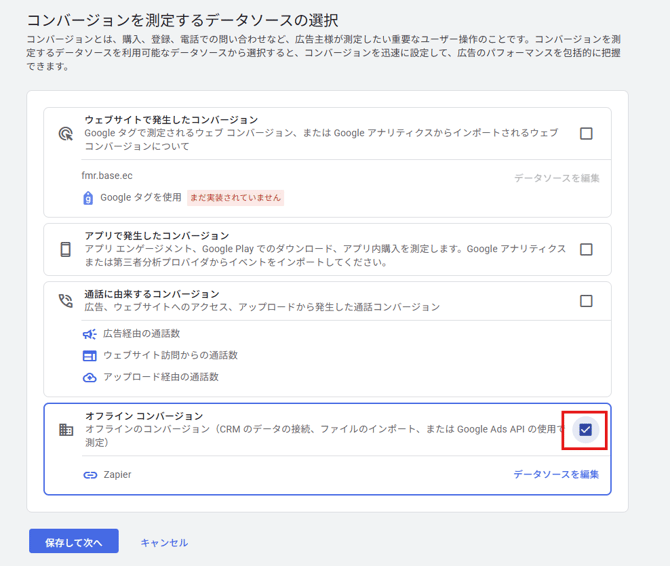
Task: Open データソースを編集 for Zapier
Action: [x=556, y=474]
